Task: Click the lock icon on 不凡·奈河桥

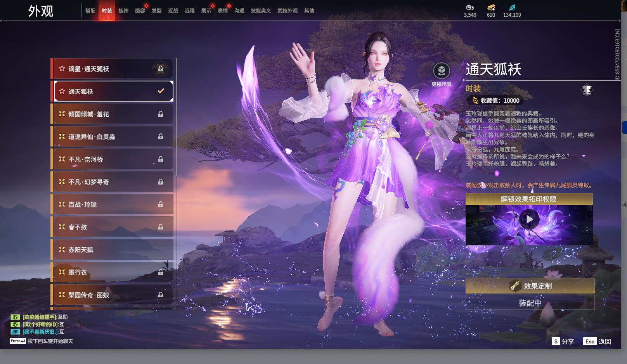Action: click(x=161, y=159)
